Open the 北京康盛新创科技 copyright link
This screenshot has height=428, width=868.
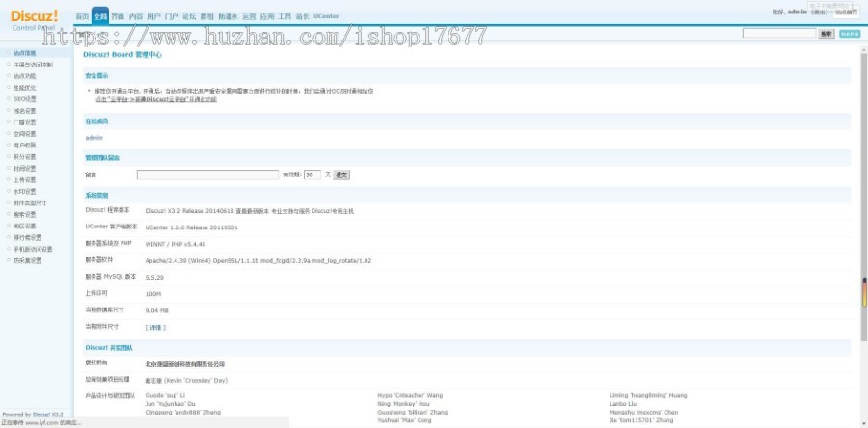185,364
